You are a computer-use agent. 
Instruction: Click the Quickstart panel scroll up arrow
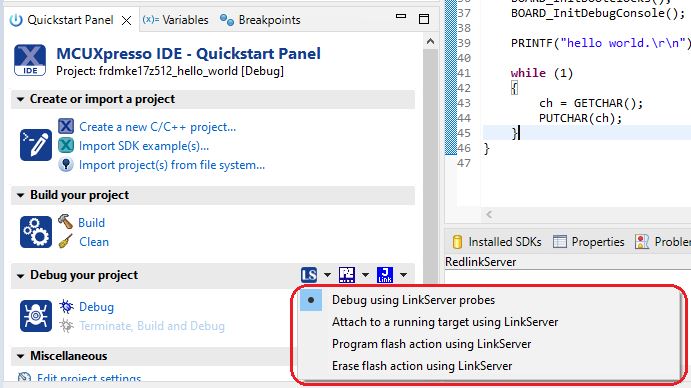tap(431, 42)
